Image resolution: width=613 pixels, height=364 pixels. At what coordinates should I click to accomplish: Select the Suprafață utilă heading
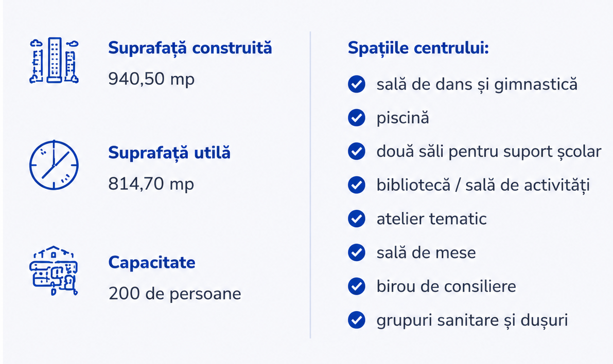pos(169,153)
